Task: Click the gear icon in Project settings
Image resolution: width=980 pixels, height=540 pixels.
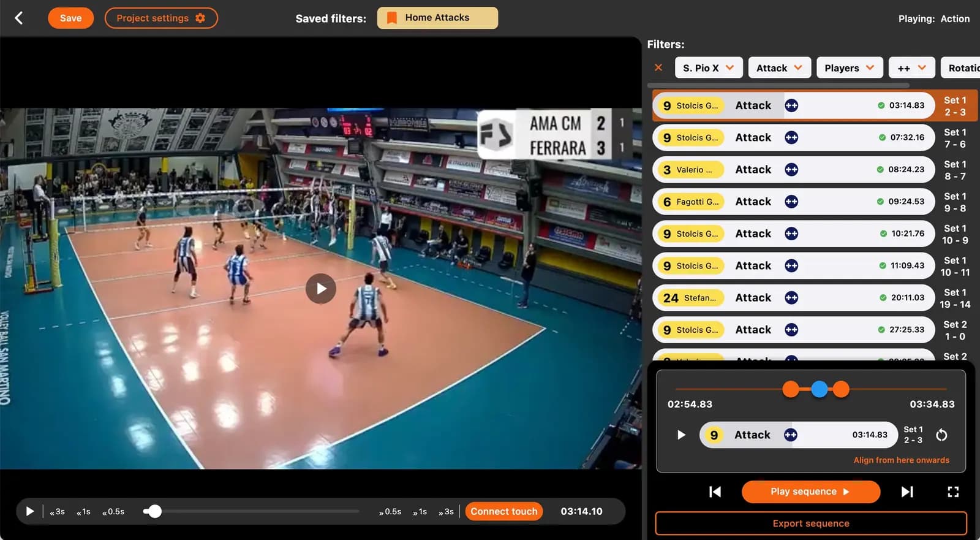Action: pyautogui.click(x=200, y=18)
